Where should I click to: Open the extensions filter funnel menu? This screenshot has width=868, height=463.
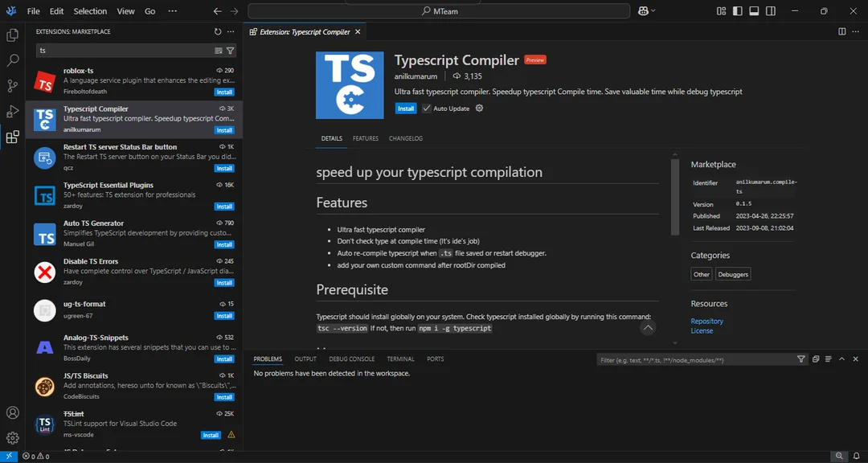[231, 51]
